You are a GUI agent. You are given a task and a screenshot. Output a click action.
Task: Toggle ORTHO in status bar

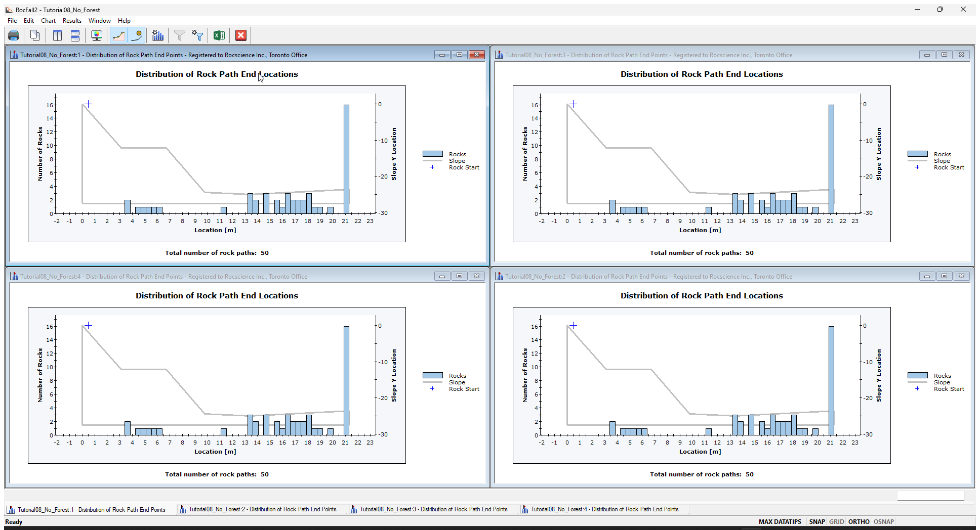[859, 521]
